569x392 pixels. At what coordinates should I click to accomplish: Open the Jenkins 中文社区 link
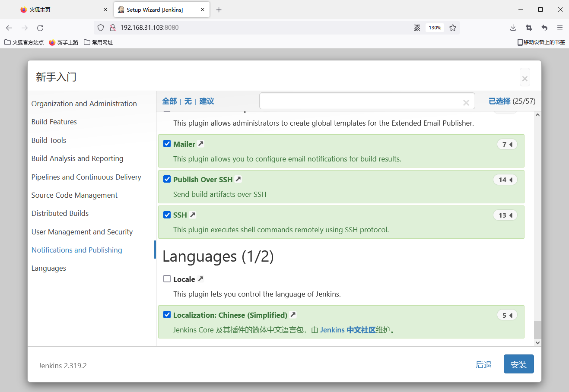coord(348,330)
